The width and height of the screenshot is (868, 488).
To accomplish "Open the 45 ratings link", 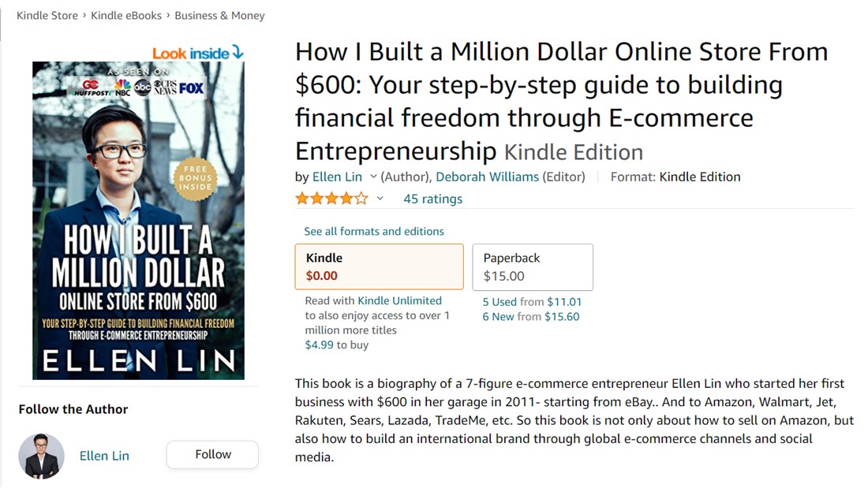I will [432, 199].
